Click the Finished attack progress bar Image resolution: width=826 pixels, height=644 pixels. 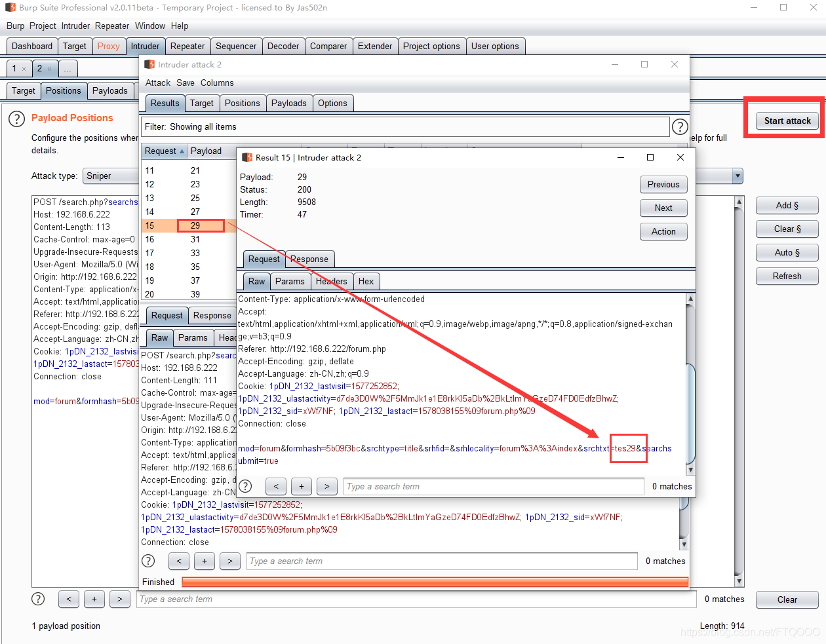tap(435, 582)
